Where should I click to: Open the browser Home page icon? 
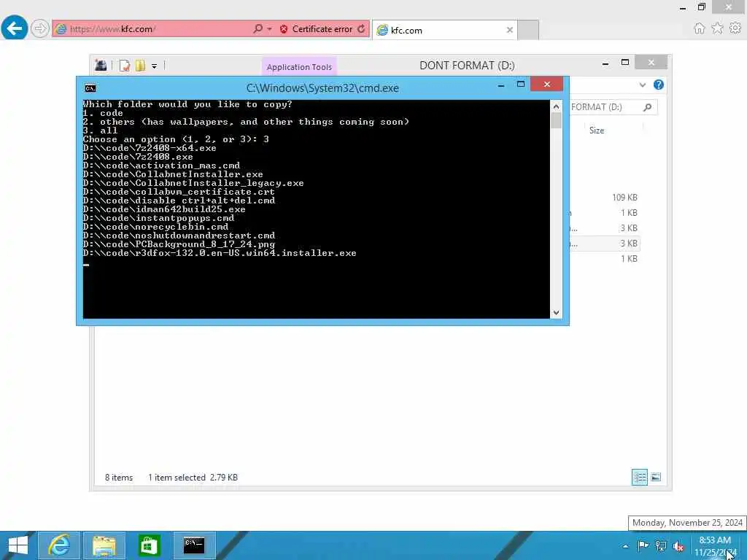point(700,28)
